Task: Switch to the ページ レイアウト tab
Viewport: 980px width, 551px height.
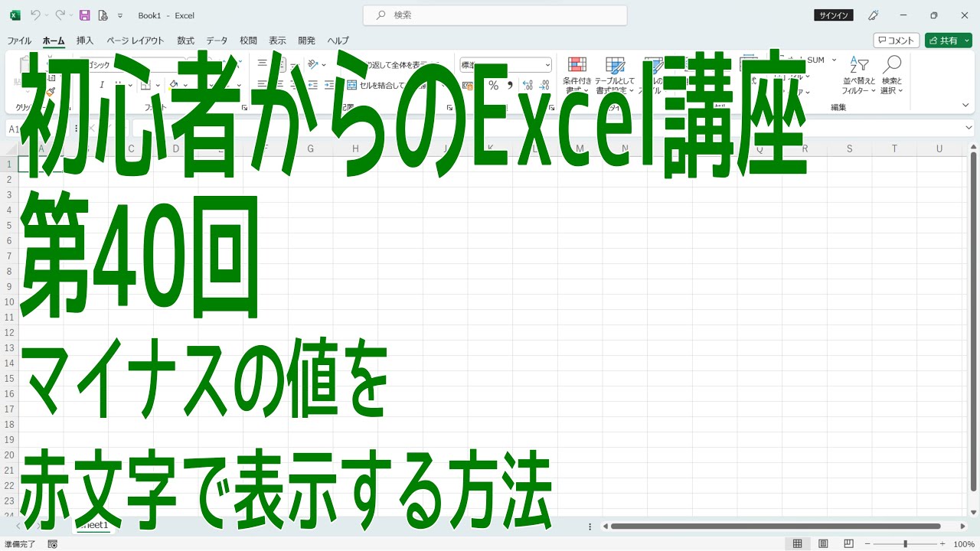Action: click(x=136, y=41)
